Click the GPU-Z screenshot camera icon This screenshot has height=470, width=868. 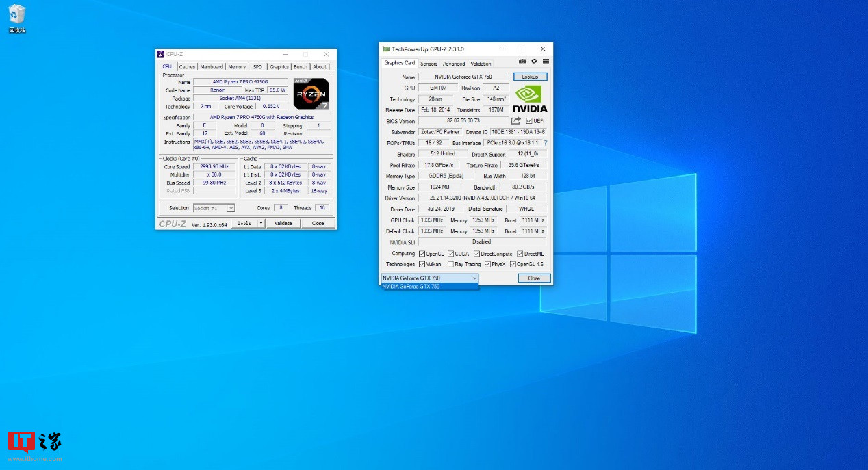522,62
